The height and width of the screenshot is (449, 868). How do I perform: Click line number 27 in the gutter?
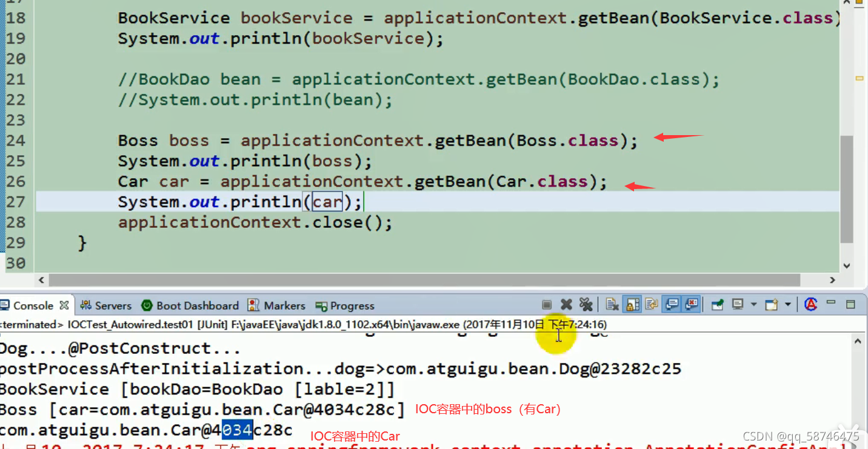(16, 202)
